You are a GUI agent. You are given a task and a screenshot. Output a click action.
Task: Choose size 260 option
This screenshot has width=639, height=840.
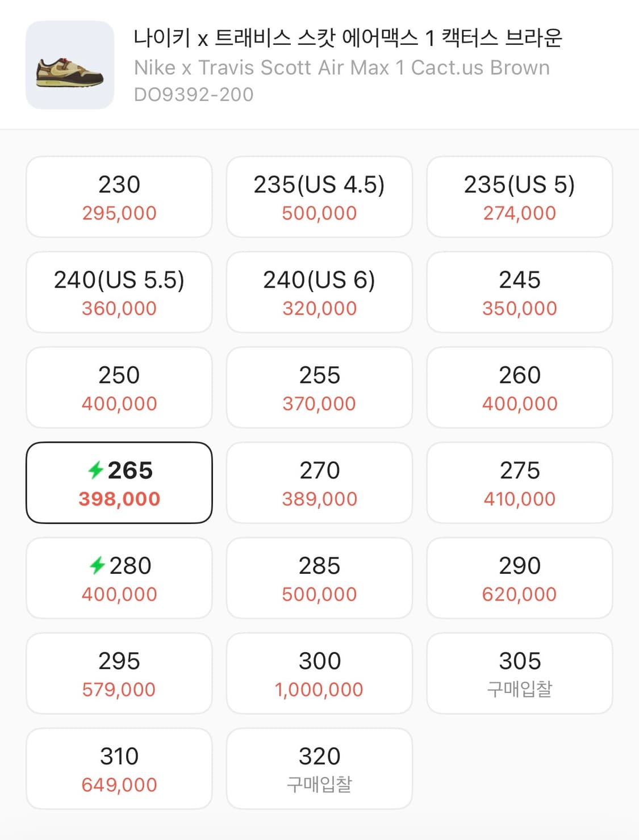click(x=519, y=388)
